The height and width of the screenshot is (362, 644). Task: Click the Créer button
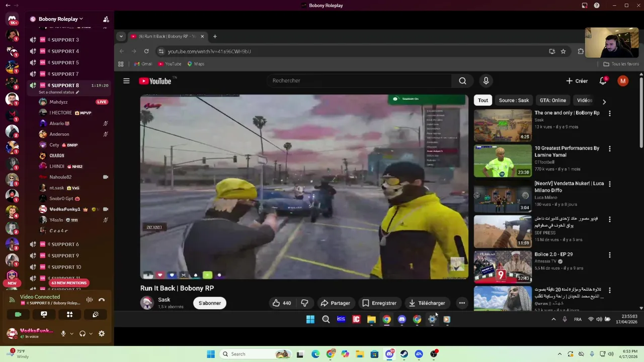click(x=577, y=81)
